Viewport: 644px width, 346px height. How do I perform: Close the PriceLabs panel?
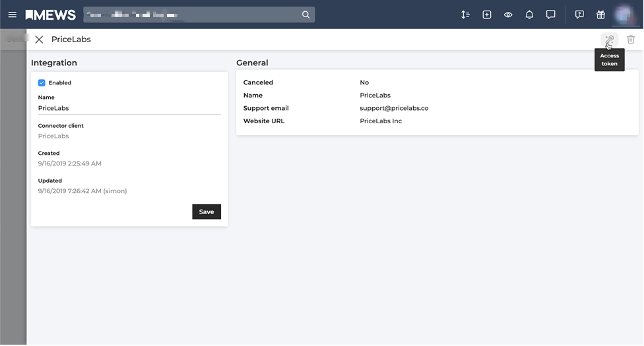39,40
